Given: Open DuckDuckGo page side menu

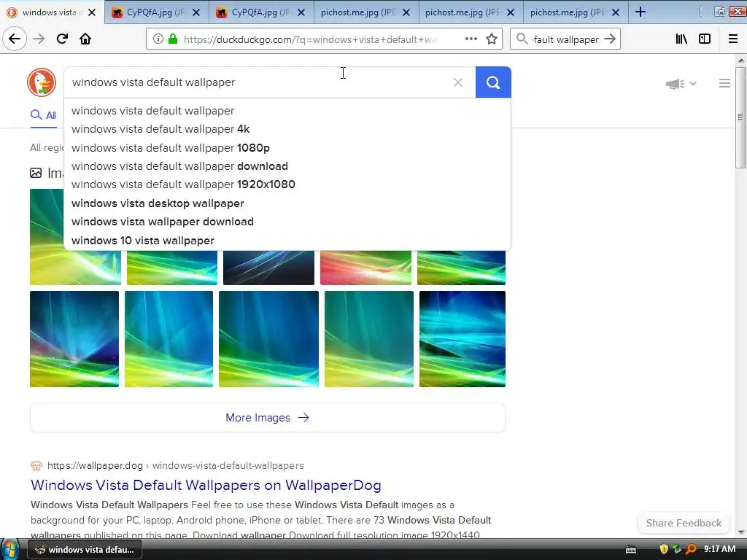Looking at the screenshot, I should [x=724, y=83].
